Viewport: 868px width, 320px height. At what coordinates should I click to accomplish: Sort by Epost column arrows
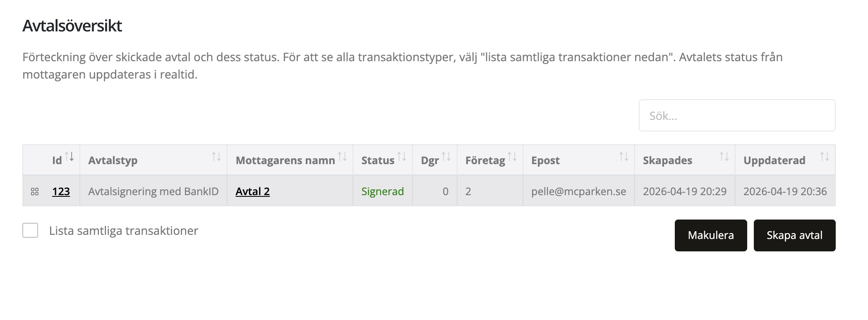[x=623, y=157]
